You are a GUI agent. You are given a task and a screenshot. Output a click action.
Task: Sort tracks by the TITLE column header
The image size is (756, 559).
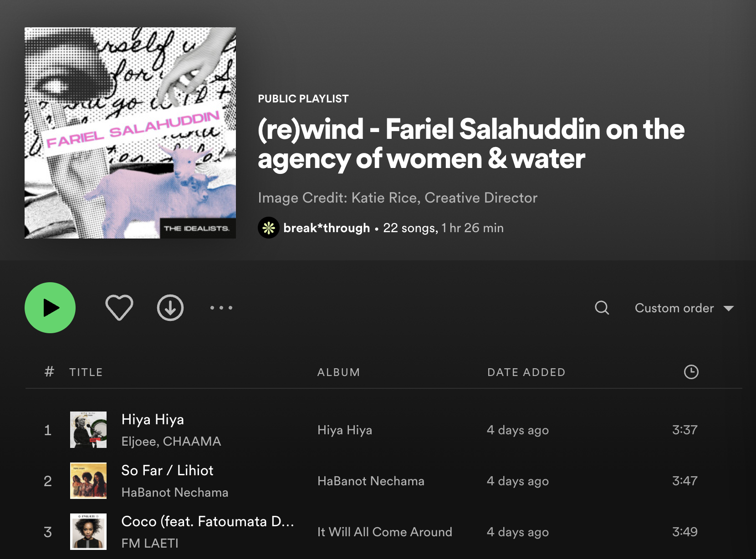point(86,372)
